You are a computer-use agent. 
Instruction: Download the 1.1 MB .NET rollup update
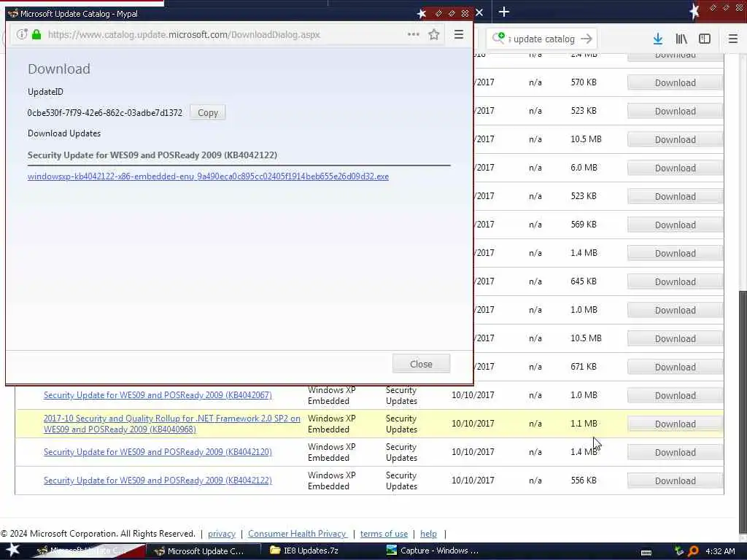(675, 424)
